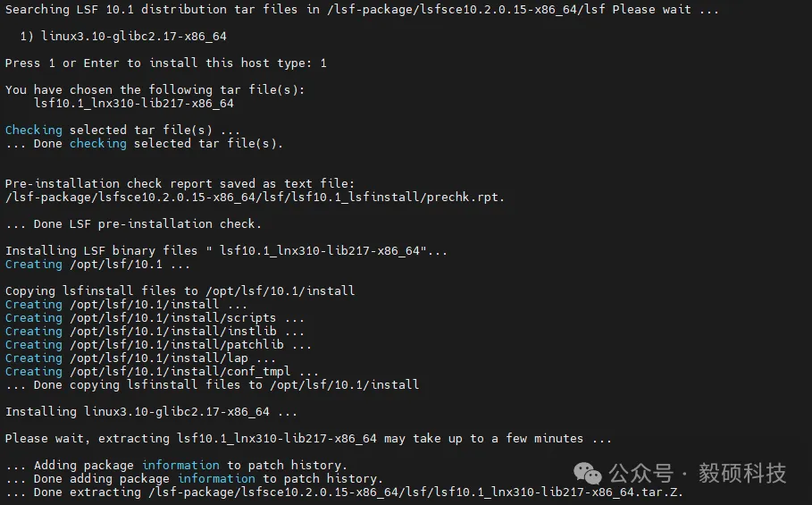Click the 'You have chosen the following' line
Image resolution: width=812 pixels, height=505 pixels.
click(155, 89)
